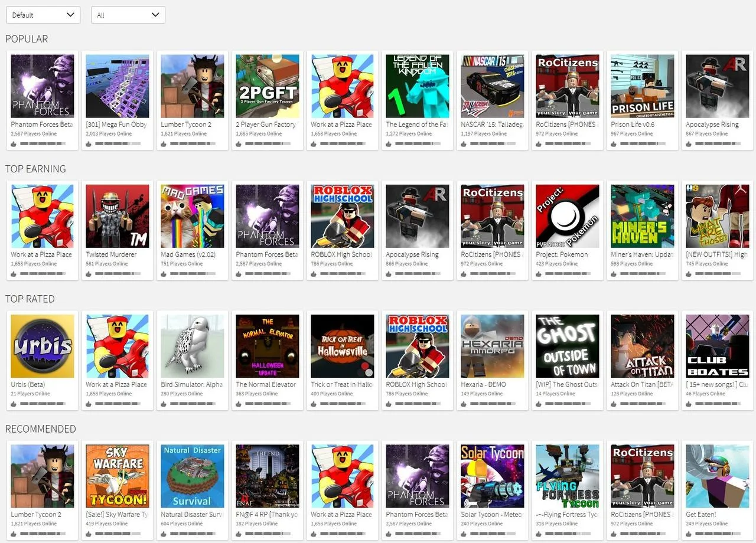Open the Default sort dropdown
The width and height of the screenshot is (756, 543).
click(43, 15)
